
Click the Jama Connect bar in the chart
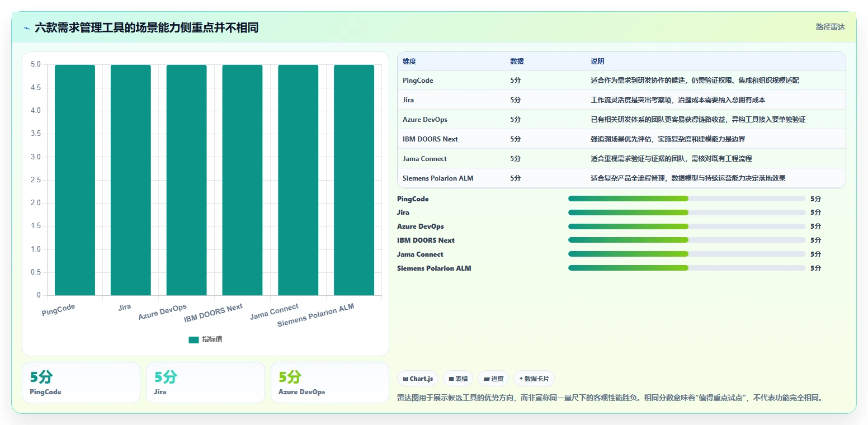point(298,180)
